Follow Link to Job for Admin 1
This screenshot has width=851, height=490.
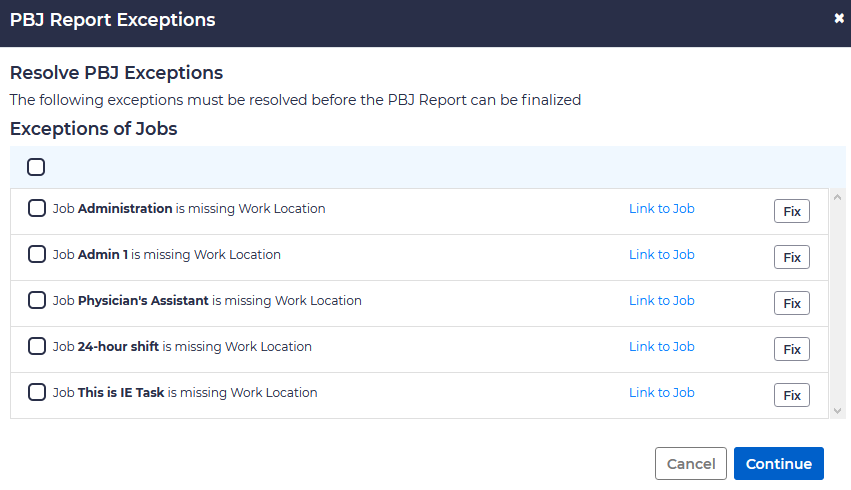[661, 255]
